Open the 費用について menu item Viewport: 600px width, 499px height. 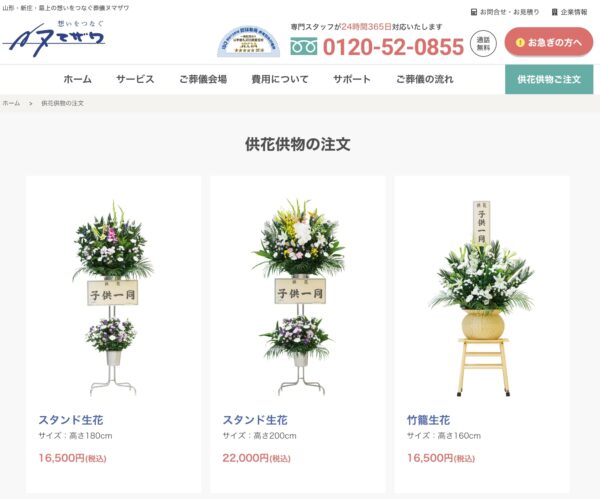[x=280, y=79]
